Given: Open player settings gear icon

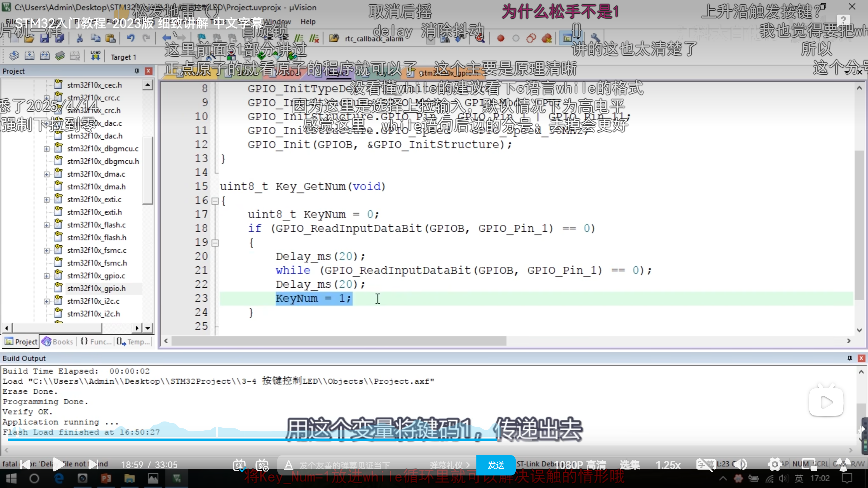Looking at the screenshot, I should (x=774, y=465).
